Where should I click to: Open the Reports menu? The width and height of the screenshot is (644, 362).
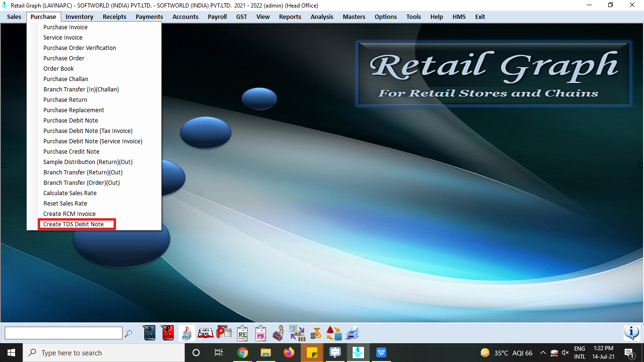tap(290, 16)
